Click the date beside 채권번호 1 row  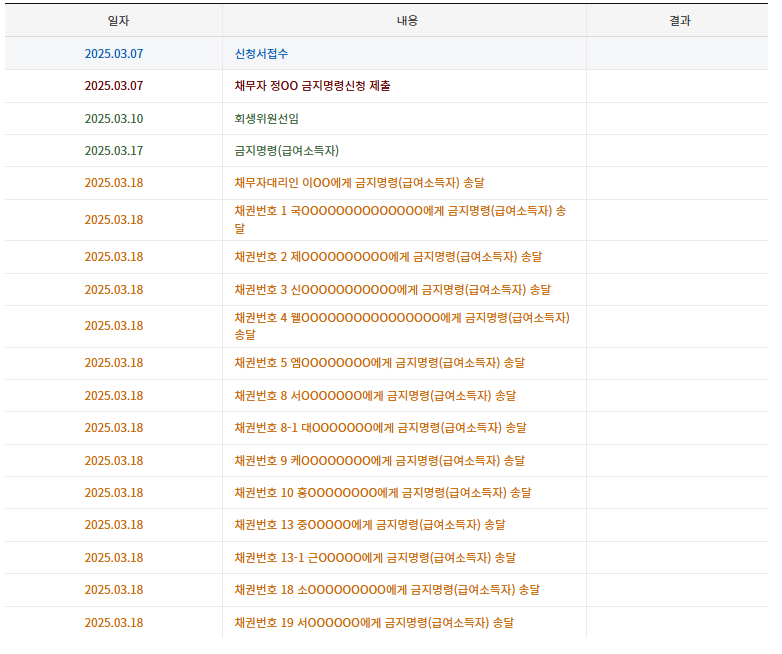coord(114,219)
